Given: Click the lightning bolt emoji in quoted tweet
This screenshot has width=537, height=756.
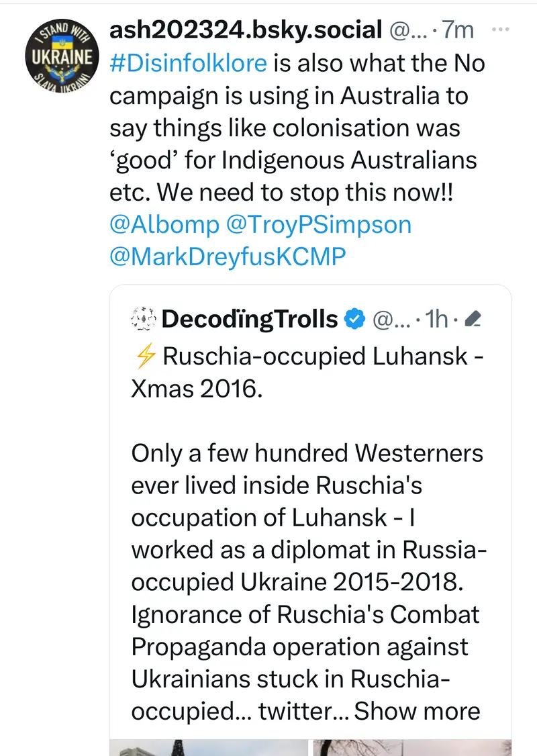Looking at the screenshot, I should point(144,357).
